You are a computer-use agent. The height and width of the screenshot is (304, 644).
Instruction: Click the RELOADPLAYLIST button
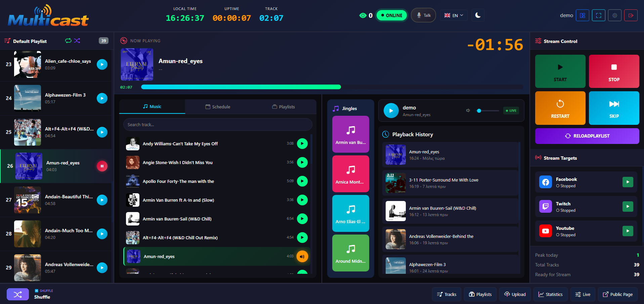587,136
